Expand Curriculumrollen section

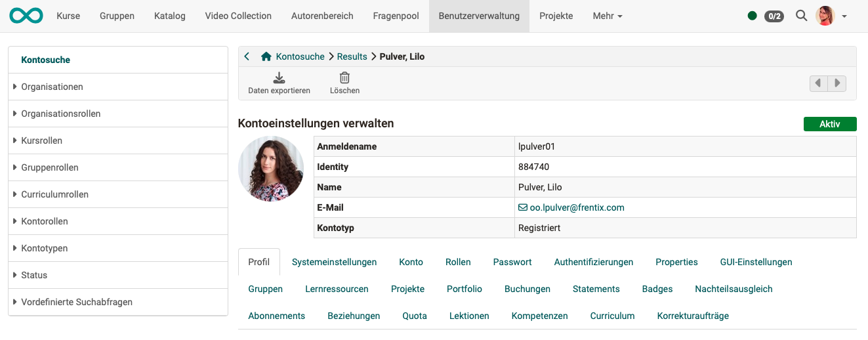118,194
